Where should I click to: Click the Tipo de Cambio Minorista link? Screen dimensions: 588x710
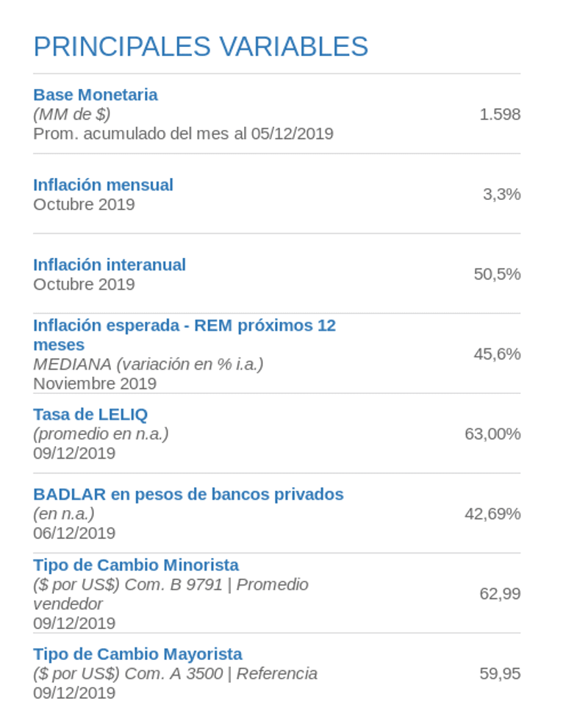[x=136, y=565]
